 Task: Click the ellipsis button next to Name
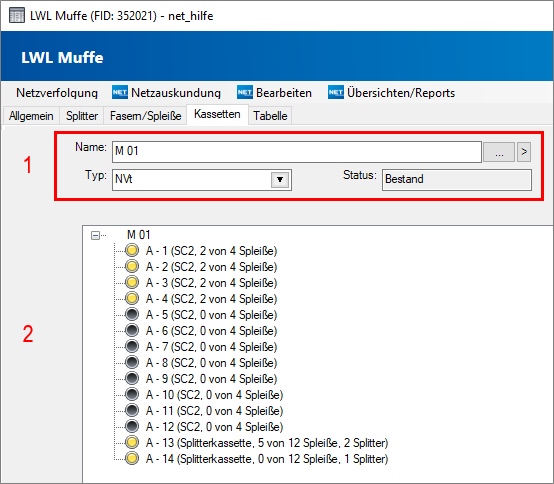point(499,152)
